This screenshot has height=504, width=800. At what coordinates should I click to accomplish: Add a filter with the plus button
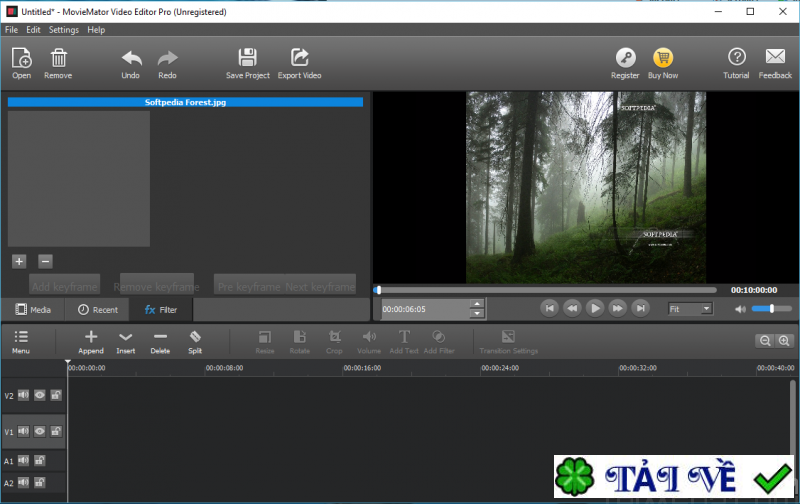[x=19, y=261]
